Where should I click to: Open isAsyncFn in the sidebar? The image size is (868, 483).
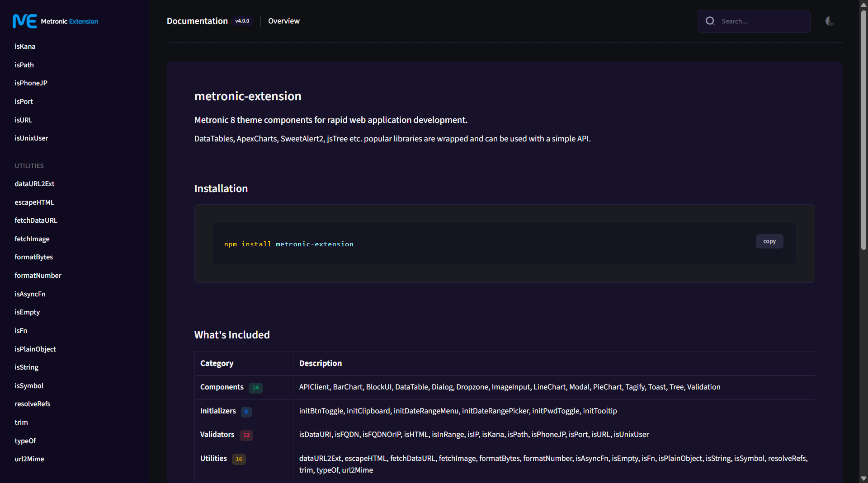coord(30,294)
